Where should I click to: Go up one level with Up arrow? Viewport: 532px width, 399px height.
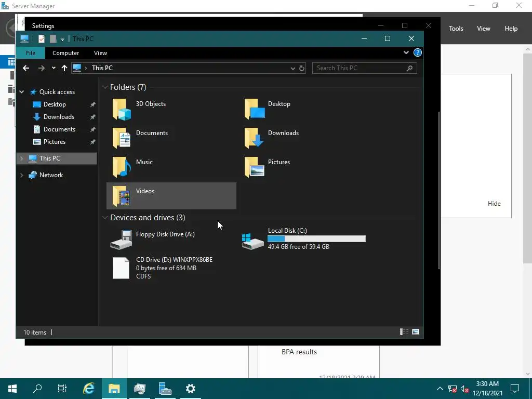64,68
